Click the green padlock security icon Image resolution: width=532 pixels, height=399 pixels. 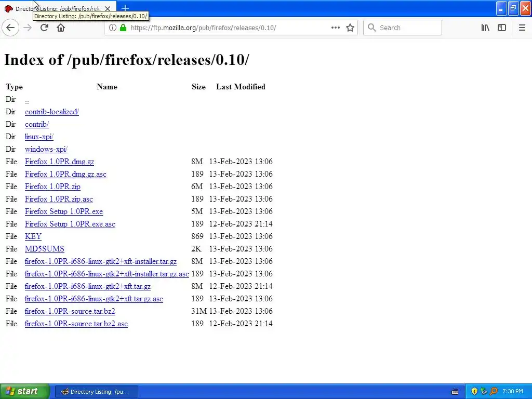click(x=123, y=28)
